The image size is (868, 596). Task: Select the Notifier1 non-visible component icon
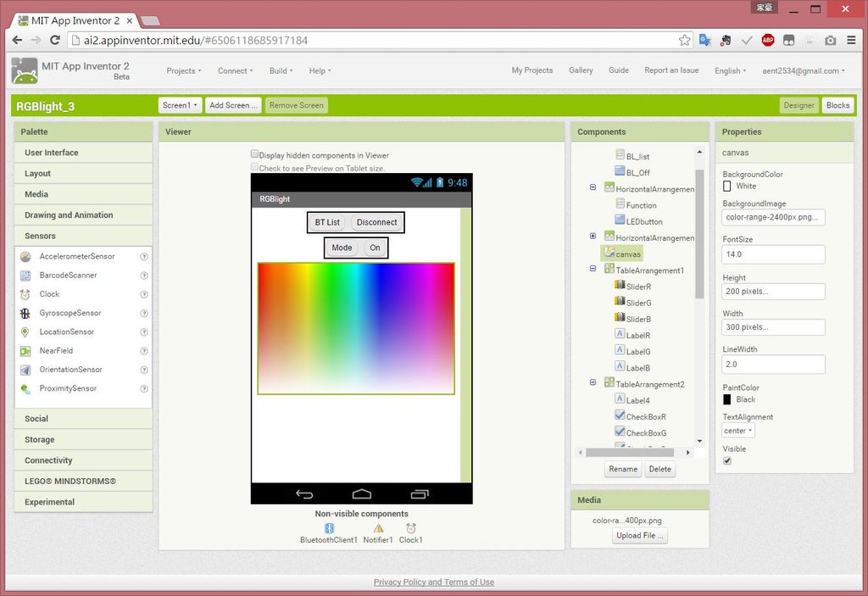tap(378, 528)
